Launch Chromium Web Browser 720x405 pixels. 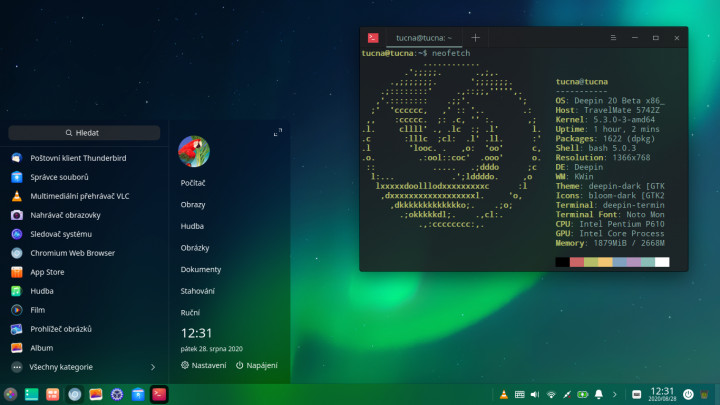84,253
